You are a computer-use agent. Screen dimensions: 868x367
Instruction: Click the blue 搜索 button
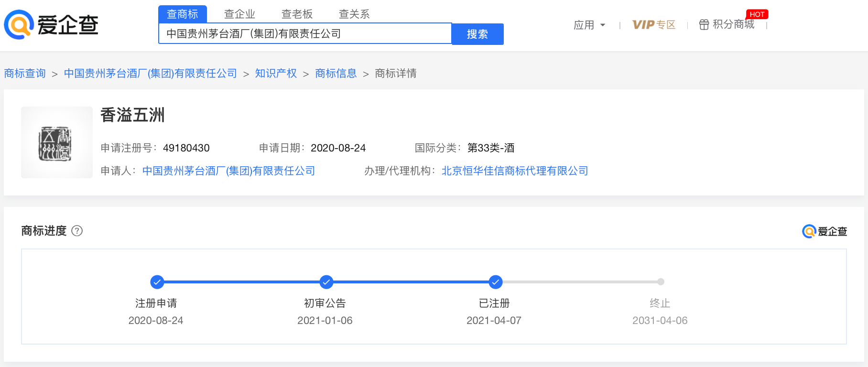477,34
